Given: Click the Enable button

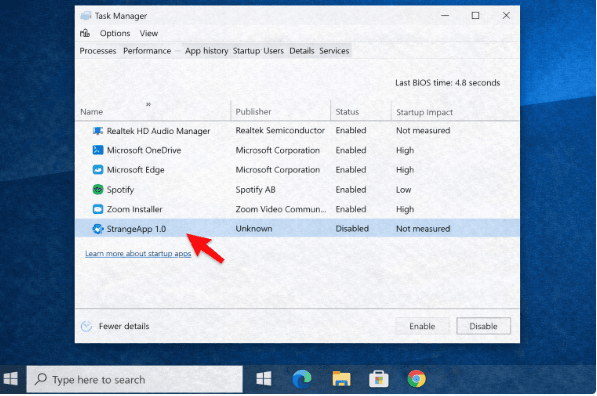Looking at the screenshot, I should pyautogui.click(x=422, y=326).
